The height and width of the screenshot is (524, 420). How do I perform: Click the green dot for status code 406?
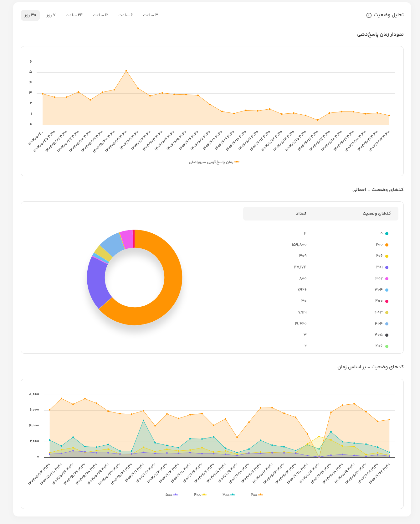click(x=387, y=346)
